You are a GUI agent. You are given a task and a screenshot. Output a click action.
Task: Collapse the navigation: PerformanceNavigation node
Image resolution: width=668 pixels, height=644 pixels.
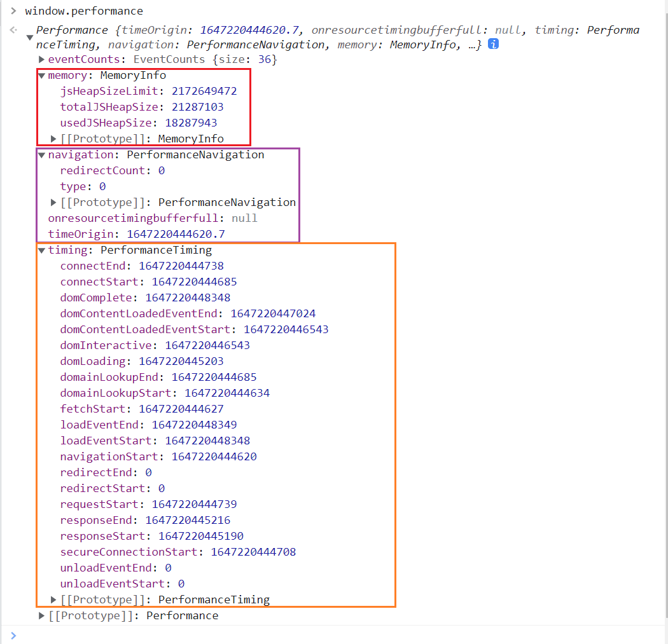tap(41, 155)
